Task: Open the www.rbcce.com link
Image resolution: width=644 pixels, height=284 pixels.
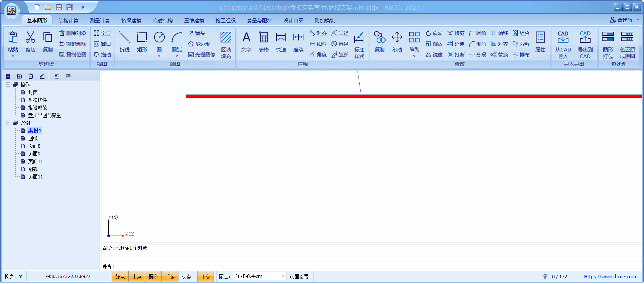Action: [610, 277]
